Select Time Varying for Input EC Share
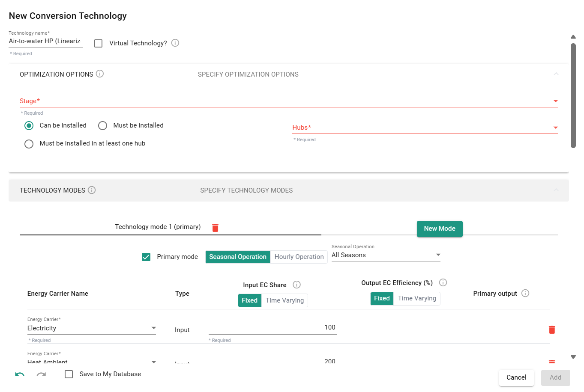Viewport: 584px width, 392px height. [285, 300]
